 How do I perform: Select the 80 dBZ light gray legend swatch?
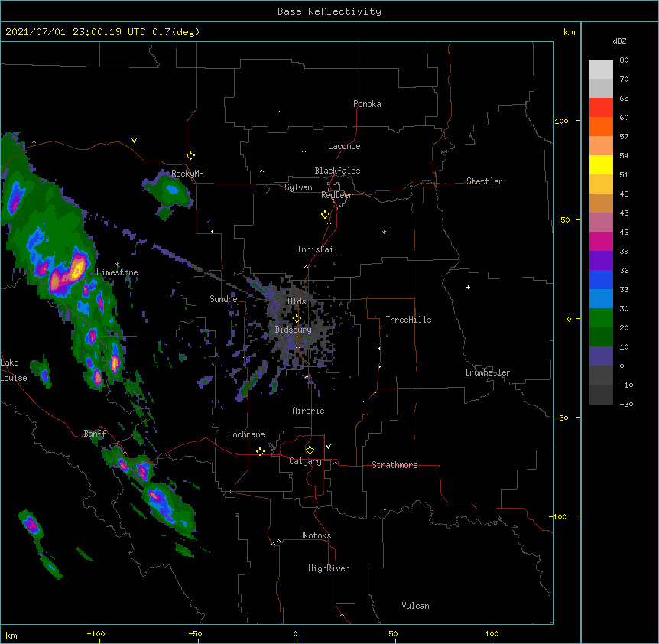[x=601, y=70]
